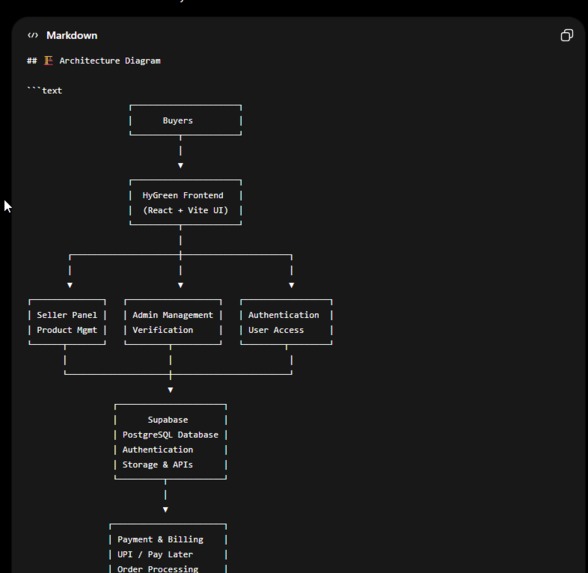Select the Supabase title text
The width and height of the screenshot is (588, 573).
click(168, 420)
